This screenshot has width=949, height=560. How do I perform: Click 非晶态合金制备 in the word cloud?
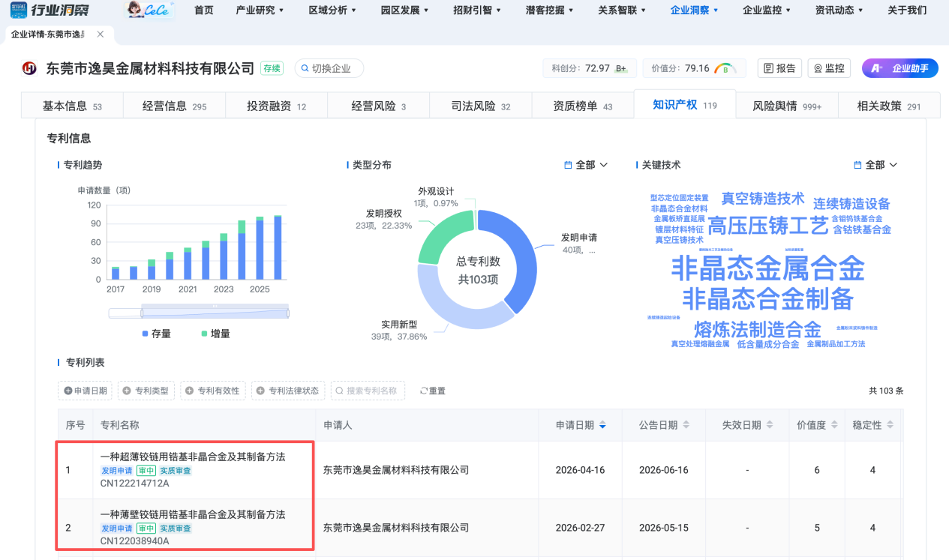click(x=767, y=299)
